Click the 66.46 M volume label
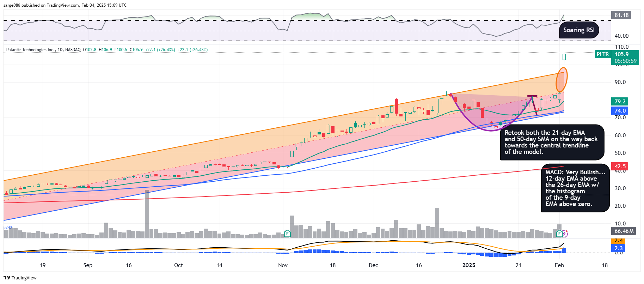 (x=624, y=231)
